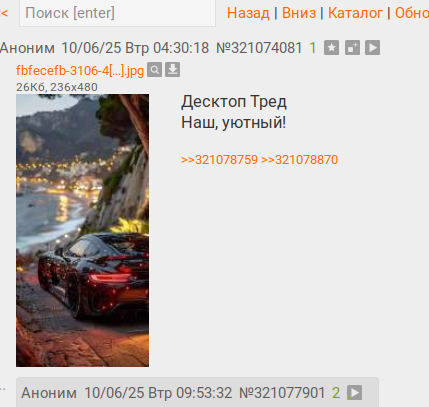The width and height of the screenshot is (429, 407).
Task: Add thread to favorites with star icon
Action: (x=331, y=48)
